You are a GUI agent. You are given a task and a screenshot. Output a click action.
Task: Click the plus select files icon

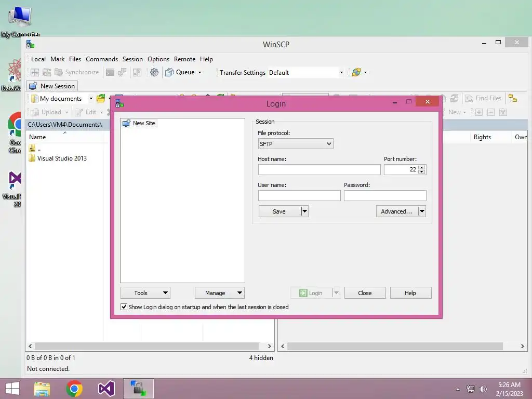click(478, 112)
